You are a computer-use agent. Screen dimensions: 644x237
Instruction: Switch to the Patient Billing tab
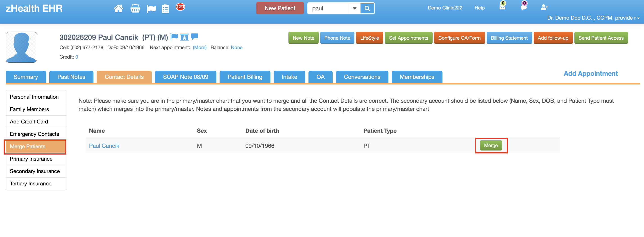click(245, 77)
